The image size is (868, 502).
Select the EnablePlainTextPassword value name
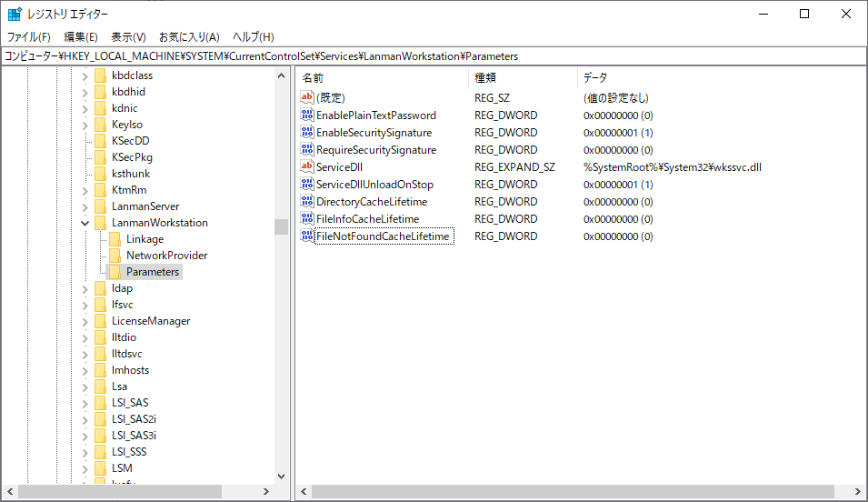(x=376, y=115)
